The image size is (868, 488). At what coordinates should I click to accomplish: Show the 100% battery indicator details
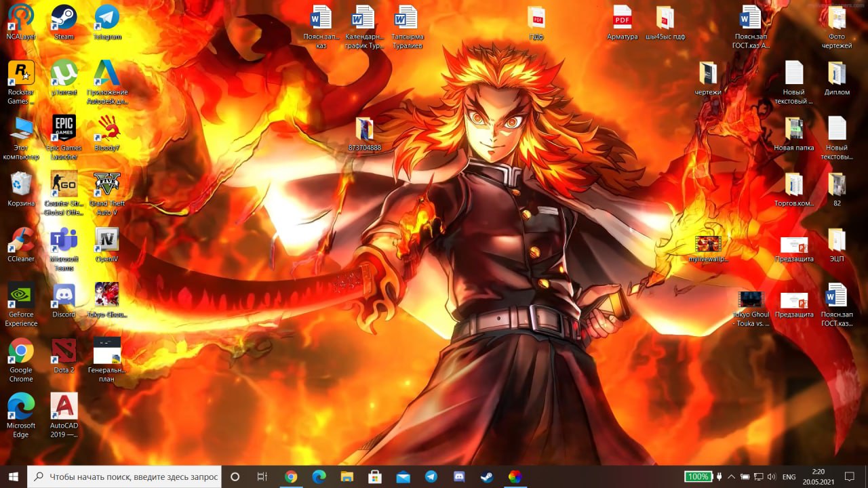click(698, 476)
